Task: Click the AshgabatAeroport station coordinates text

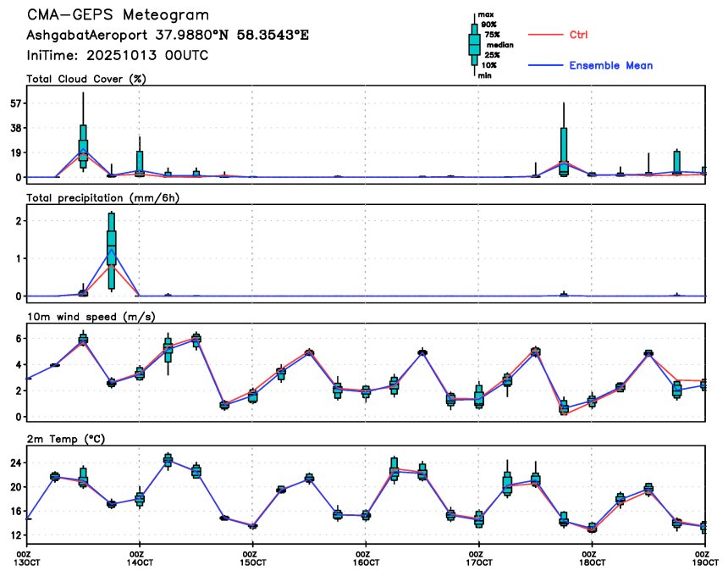Action: [168, 36]
